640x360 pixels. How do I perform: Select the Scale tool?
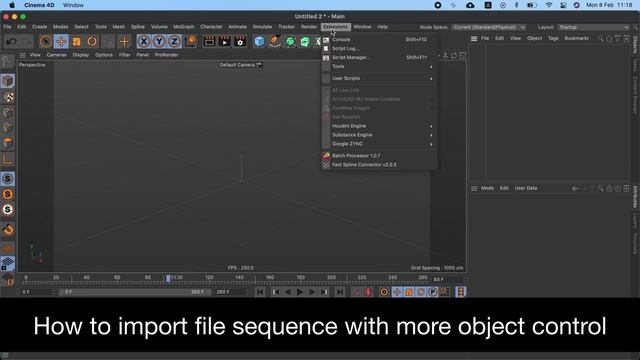(76, 42)
